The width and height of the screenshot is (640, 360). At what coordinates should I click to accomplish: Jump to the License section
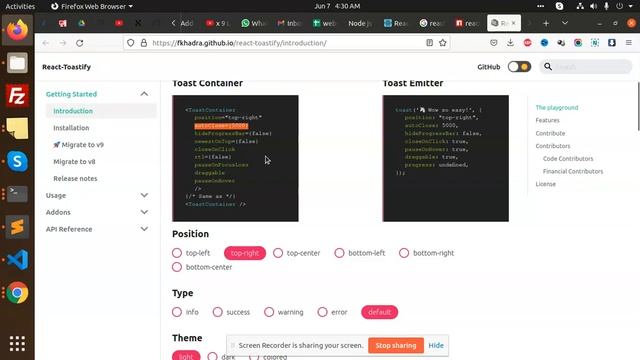pyautogui.click(x=545, y=184)
